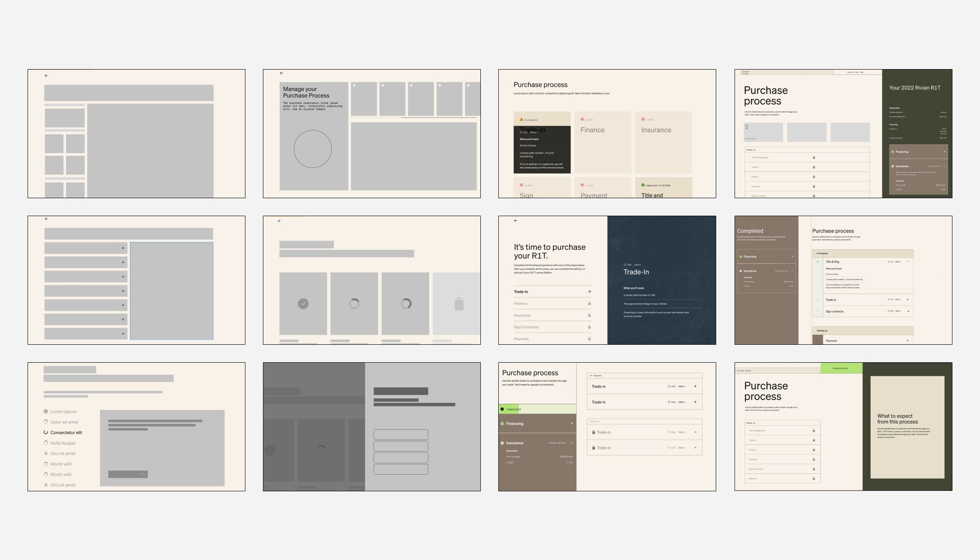Click the lock icon beside Sign Contracts
Image resolution: width=980 pixels, height=560 pixels.
coord(589,327)
